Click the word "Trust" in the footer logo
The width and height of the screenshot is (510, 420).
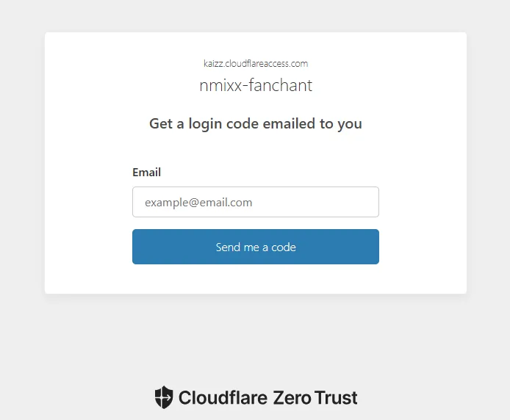336,398
